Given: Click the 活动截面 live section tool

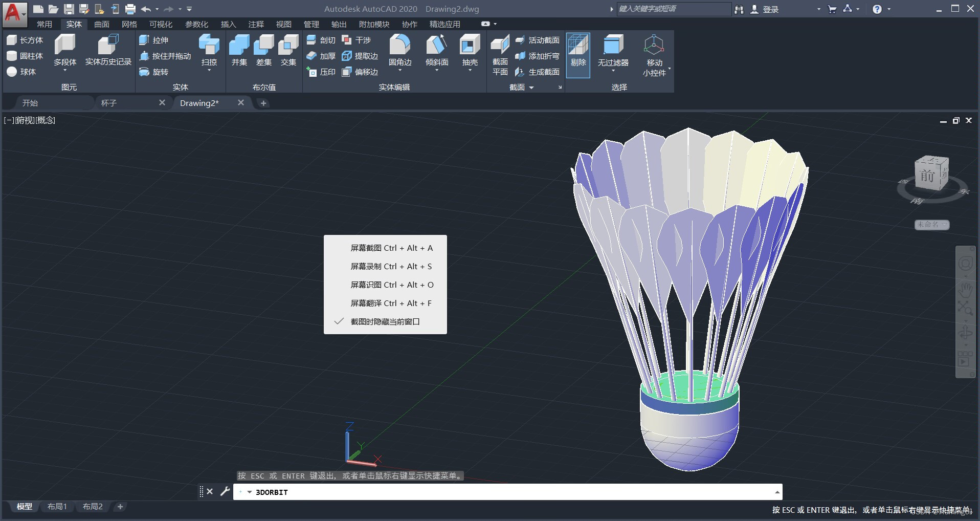Looking at the screenshot, I should click(537, 40).
